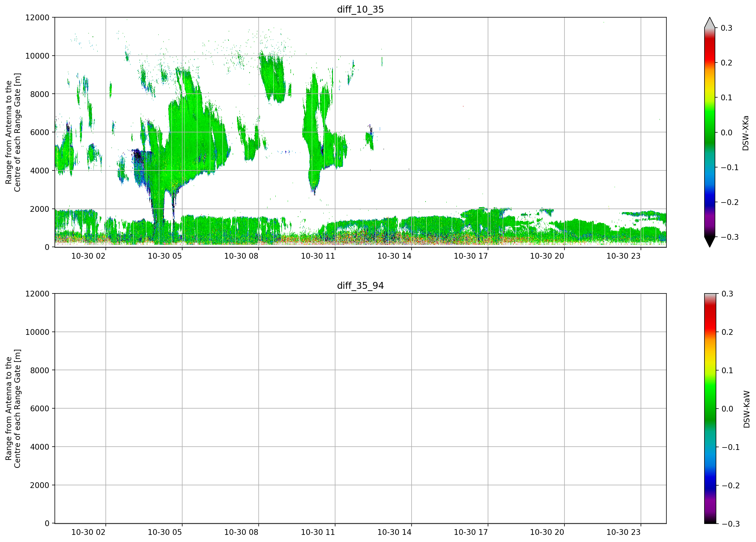Click '10-30 17' x-tick under diff_10_35 plot
The image size is (756, 542).
point(471,256)
